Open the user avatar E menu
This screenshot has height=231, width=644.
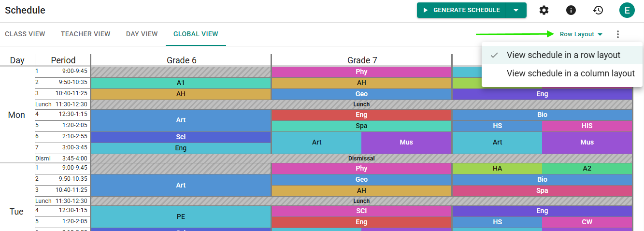(x=627, y=10)
